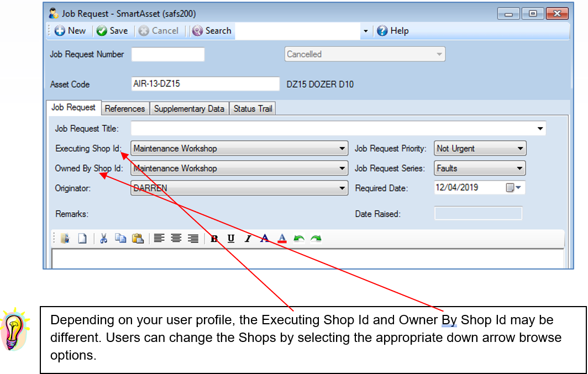Viewport: 588px width, 374px height.
Task: Expand the toolbar search box dropdown arrow
Action: click(366, 31)
